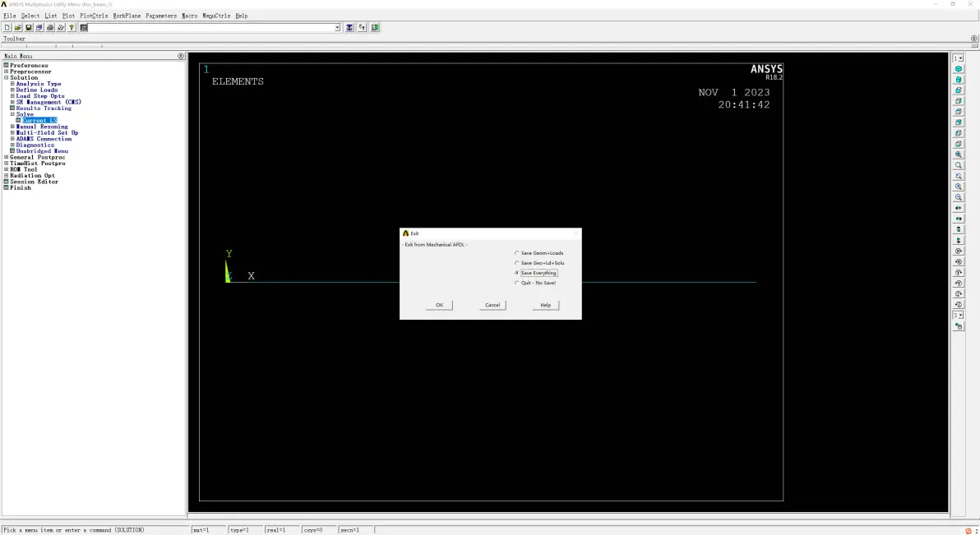Click the New Analysis toolbar icon

point(7,27)
